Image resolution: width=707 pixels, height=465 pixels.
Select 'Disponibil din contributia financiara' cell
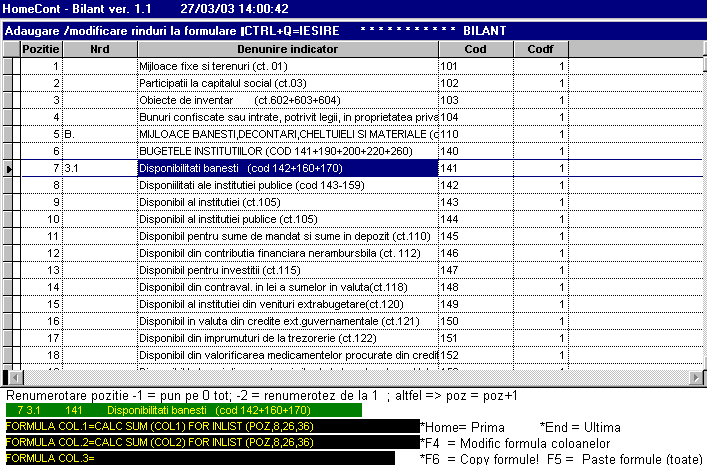click(288, 253)
